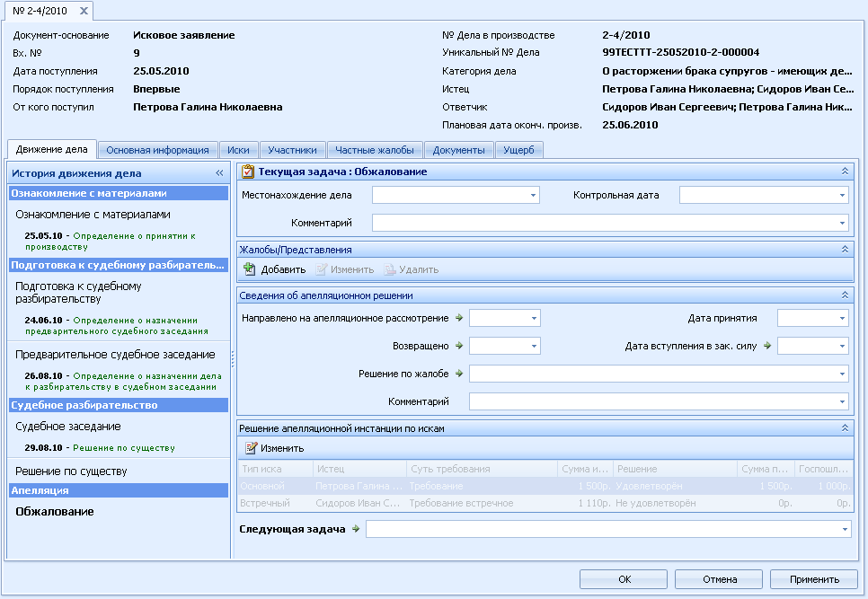Expand the Следующая задача combo box
Image resolution: width=868 pixels, height=599 pixels.
pyautogui.click(x=845, y=529)
